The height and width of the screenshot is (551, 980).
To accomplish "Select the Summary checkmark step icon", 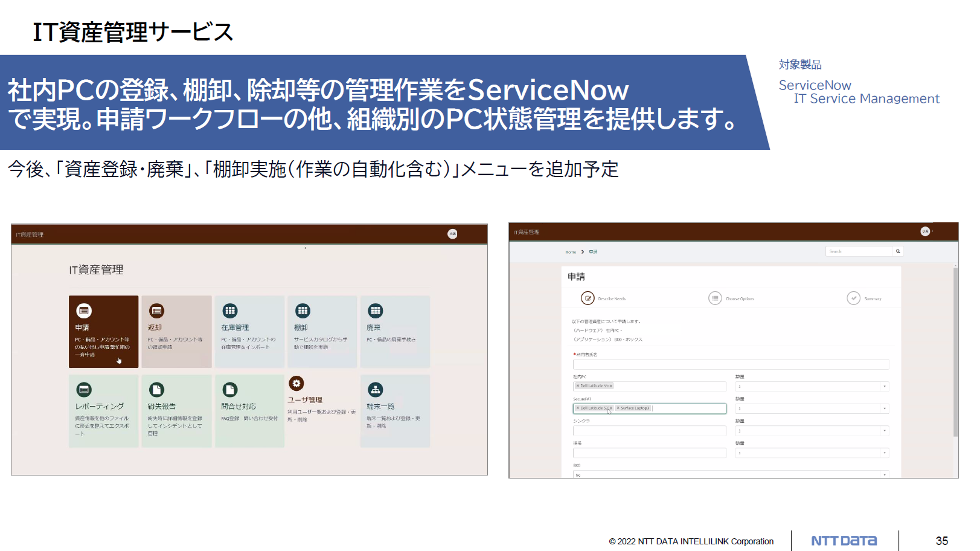I will pos(853,298).
